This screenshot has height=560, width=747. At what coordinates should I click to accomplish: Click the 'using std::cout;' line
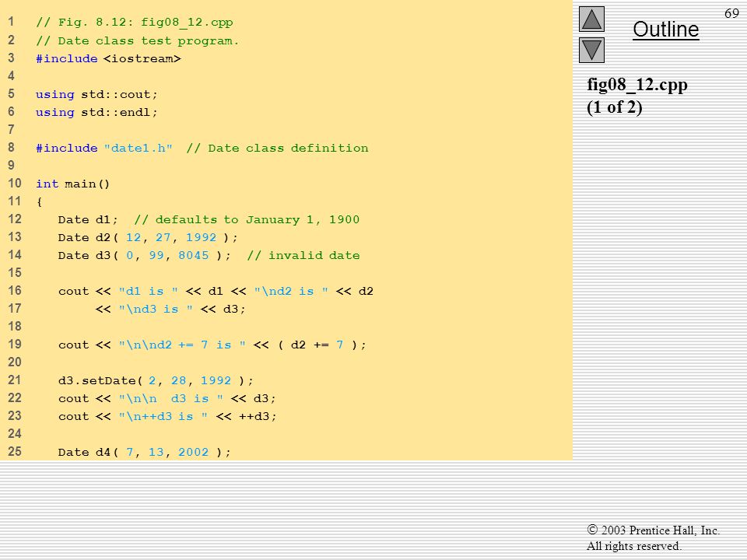96,94
